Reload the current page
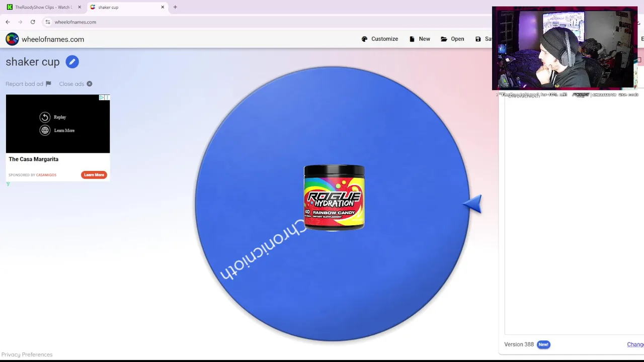 [33, 22]
